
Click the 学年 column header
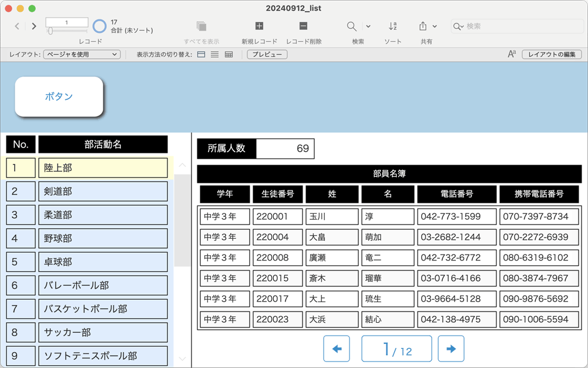coord(224,194)
